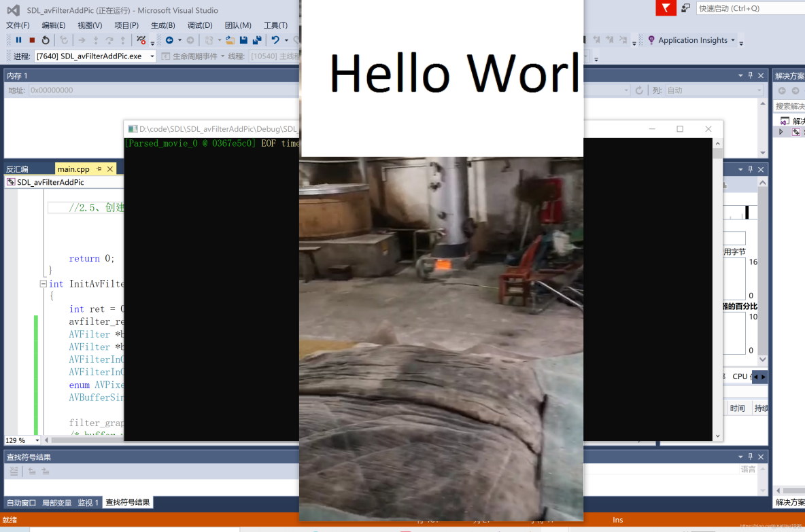Click console window scrollbar up arrow

[x=718, y=143]
